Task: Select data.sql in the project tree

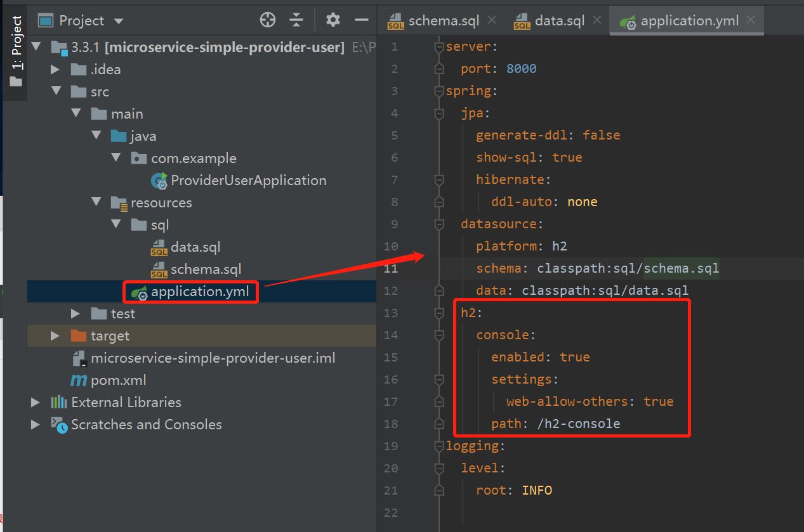Action: (x=195, y=247)
